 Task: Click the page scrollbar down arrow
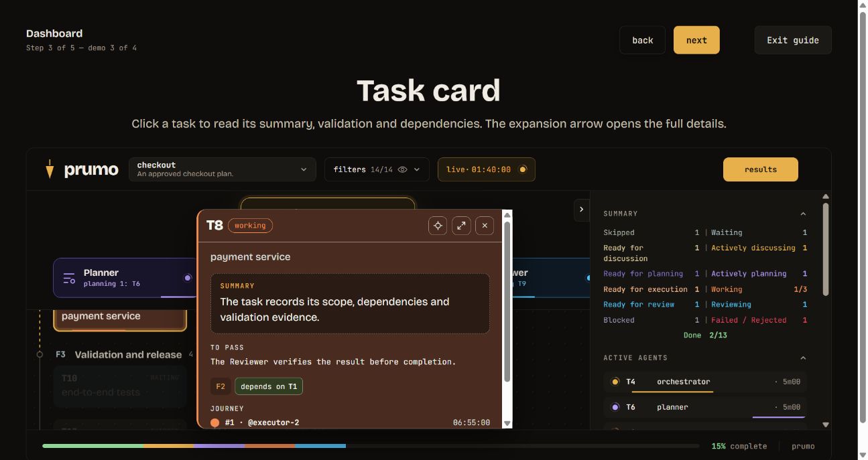[x=863, y=455]
